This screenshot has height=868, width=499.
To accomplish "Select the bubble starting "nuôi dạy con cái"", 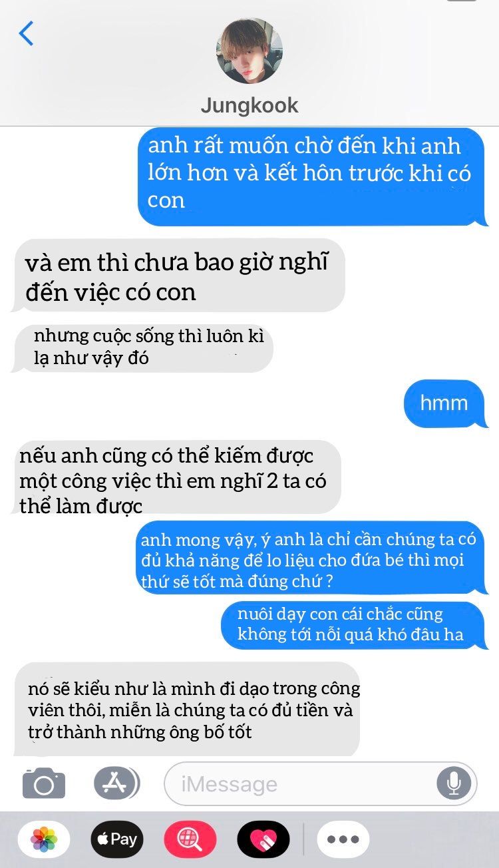I will click(355, 626).
